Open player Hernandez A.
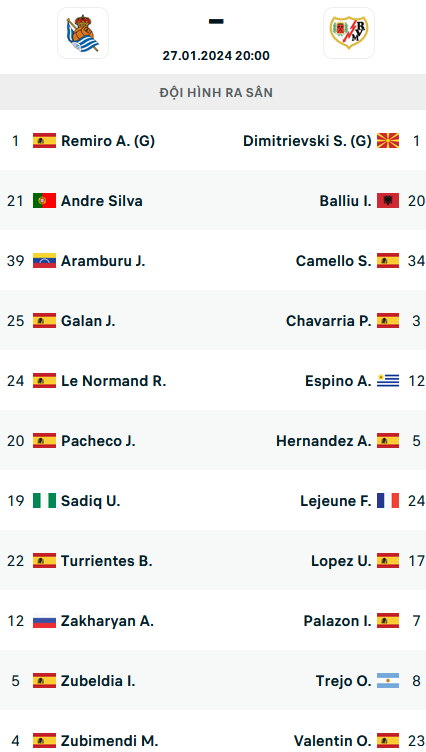Screen dimensions: 426x752 click(x=324, y=441)
